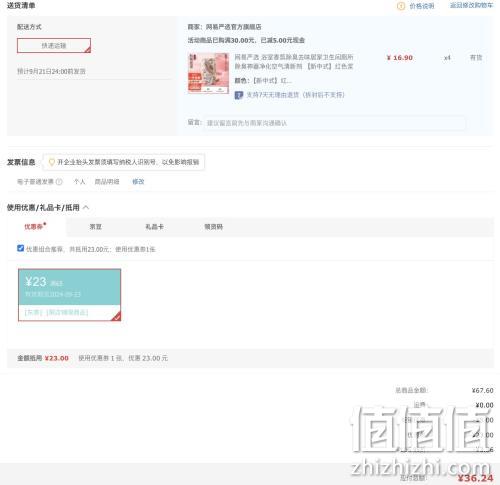Click the help icon beside 电子普通发票
Viewport: 500px width, 485px height.
pos(59,182)
